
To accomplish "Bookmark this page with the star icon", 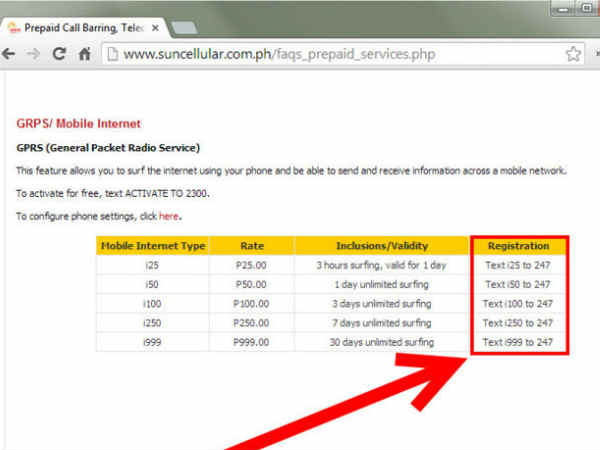I will point(573,53).
